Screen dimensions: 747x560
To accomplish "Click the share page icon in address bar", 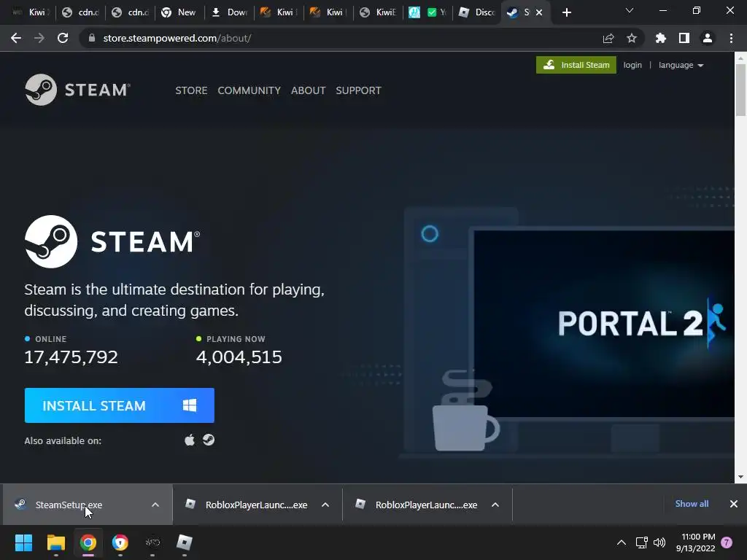I will (x=608, y=38).
